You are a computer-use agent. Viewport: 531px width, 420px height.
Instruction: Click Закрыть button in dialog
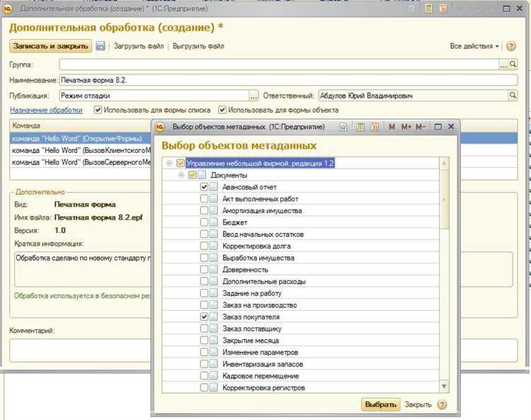tap(418, 404)
